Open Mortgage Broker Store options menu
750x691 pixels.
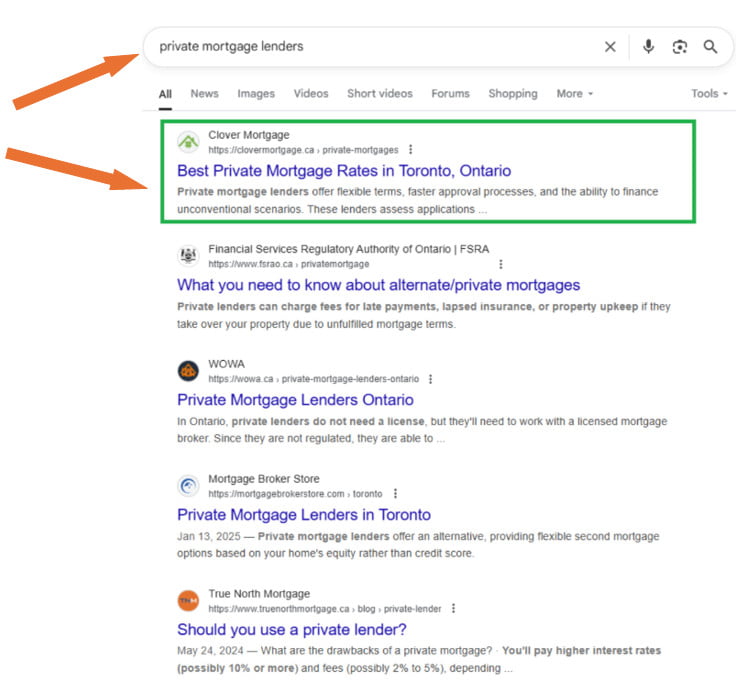click(395, 494)
